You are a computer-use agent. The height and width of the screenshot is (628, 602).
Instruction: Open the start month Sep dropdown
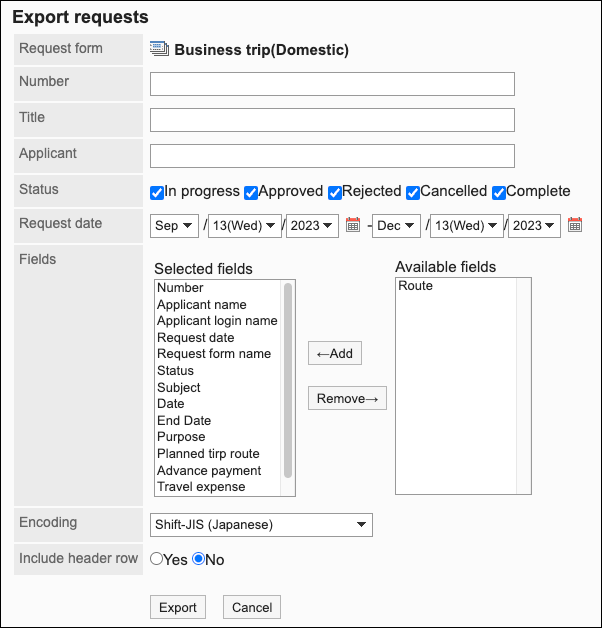coord(174,226)
